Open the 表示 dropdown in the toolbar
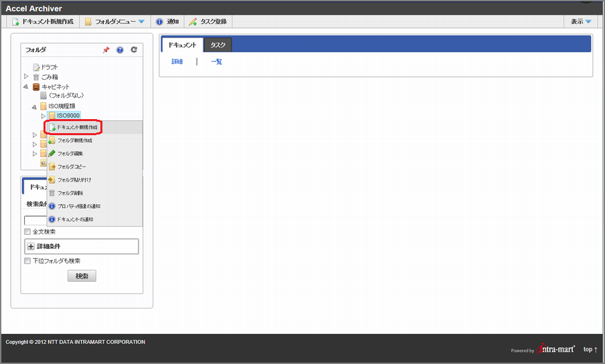This screenshot has width=605, height=364. click(581, 21)
